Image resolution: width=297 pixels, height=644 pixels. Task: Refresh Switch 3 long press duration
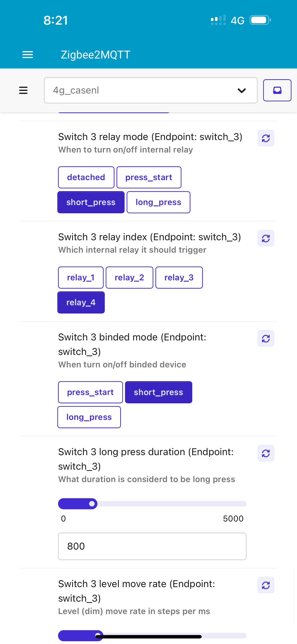(265, 453)
